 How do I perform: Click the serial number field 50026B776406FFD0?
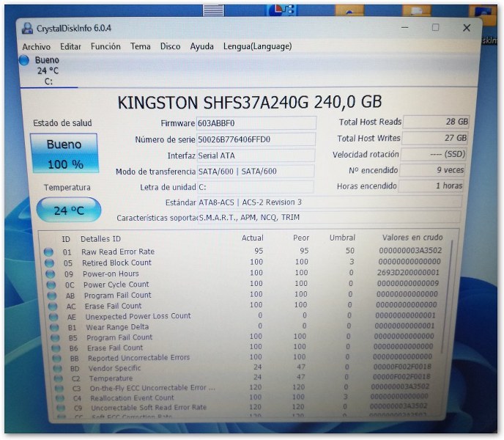tap(256, 139)
